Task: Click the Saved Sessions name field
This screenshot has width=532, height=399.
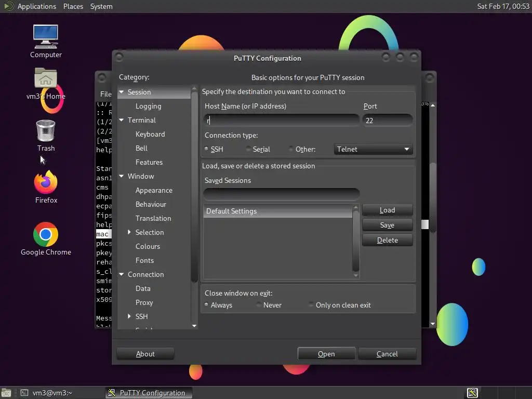Action: pyautogui.click(x=281, y=194)
